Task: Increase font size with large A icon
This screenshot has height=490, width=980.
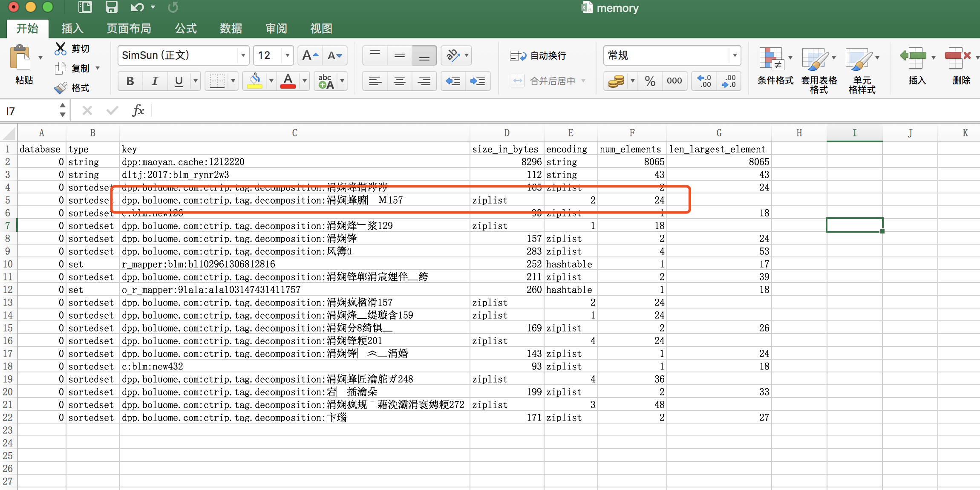Action: (310, 55)
